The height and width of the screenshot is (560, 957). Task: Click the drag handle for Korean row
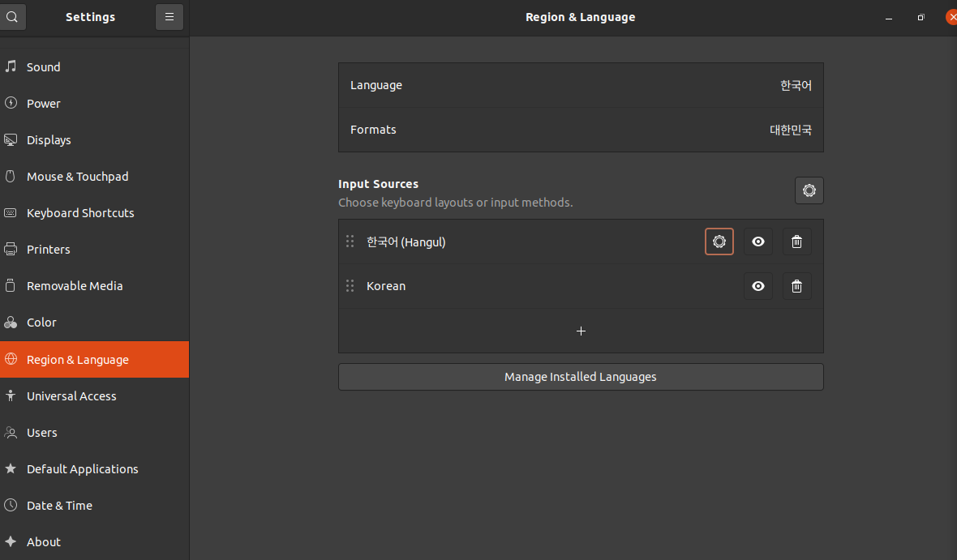pos(350,286)
